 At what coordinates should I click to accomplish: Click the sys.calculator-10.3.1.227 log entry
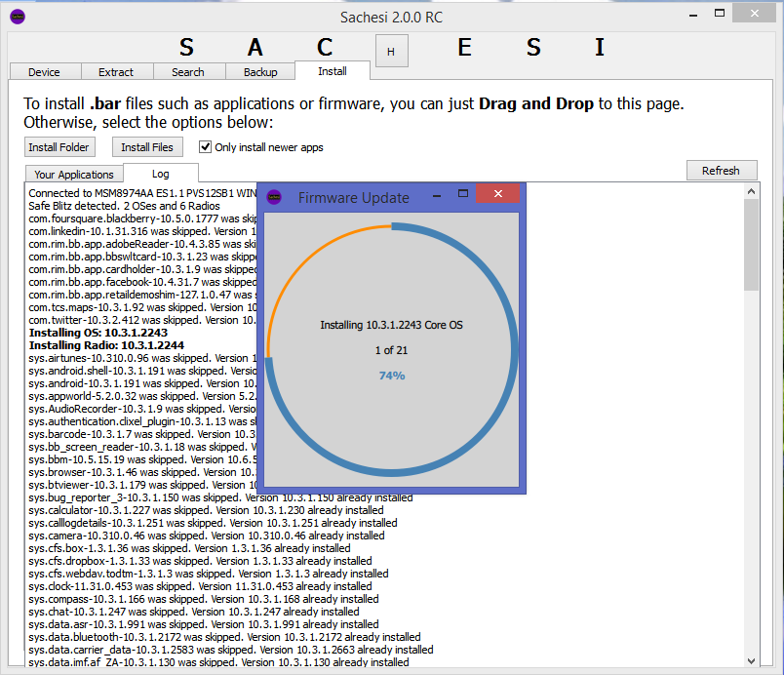pyautogui.click(x=206, y=510)
